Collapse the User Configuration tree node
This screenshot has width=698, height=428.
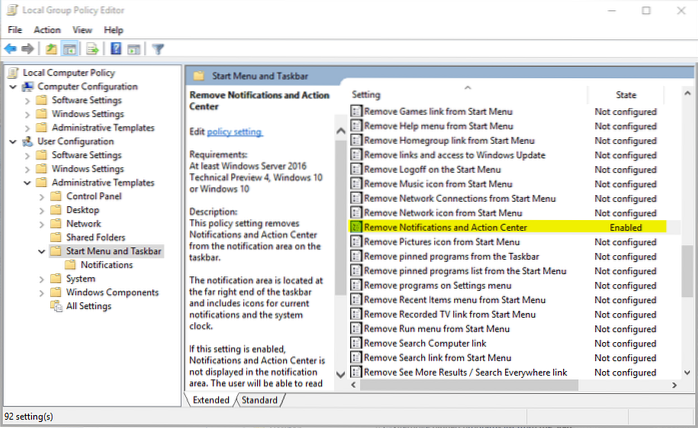tap(12, 142)
